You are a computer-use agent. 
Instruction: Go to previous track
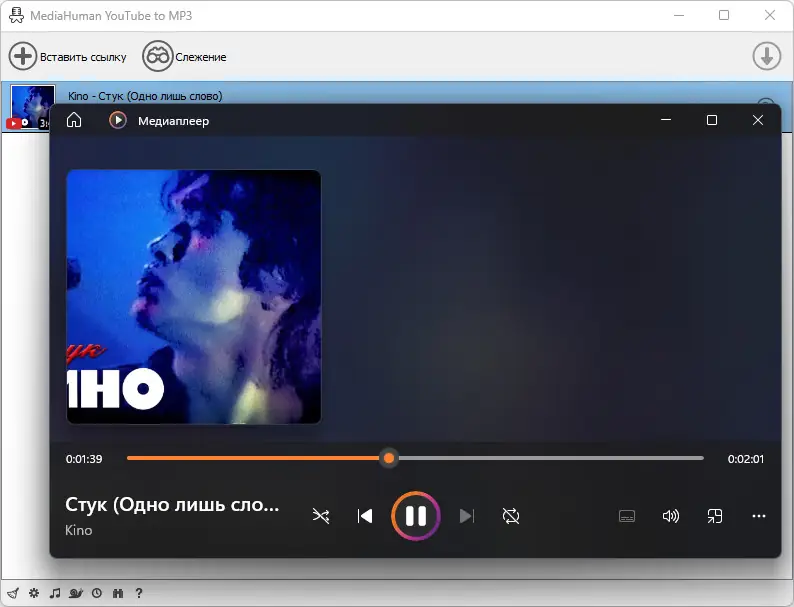(365, 516)
